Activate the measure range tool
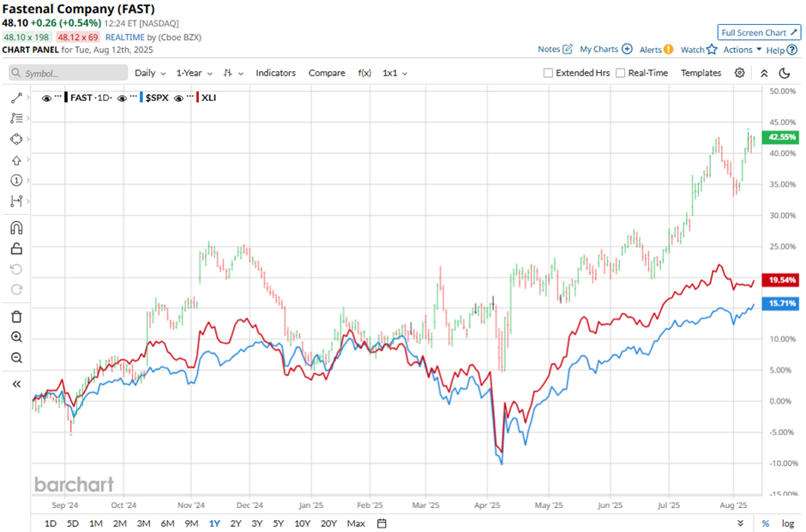The height and width of the screenshot is (532, 806). (16, 200)
